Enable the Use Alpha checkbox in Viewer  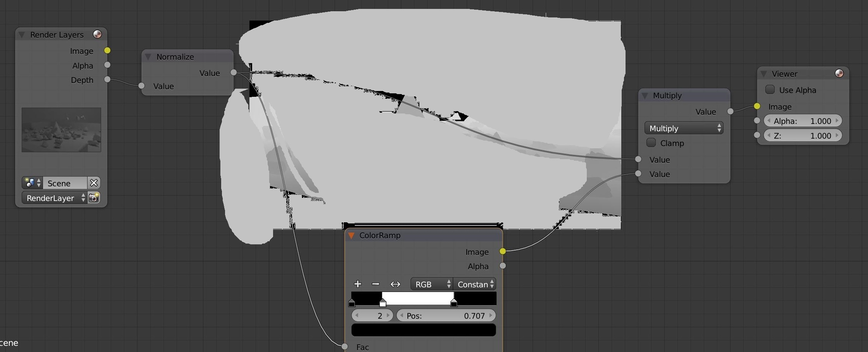770,89
